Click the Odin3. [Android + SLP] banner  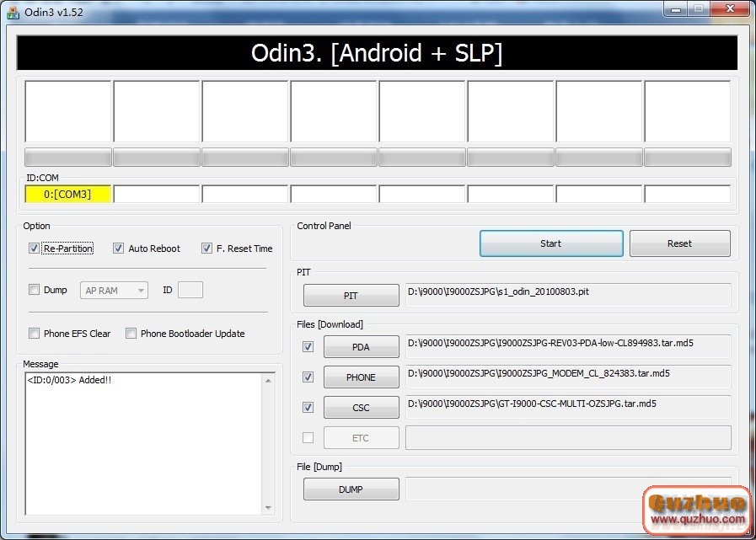point(377,53)
